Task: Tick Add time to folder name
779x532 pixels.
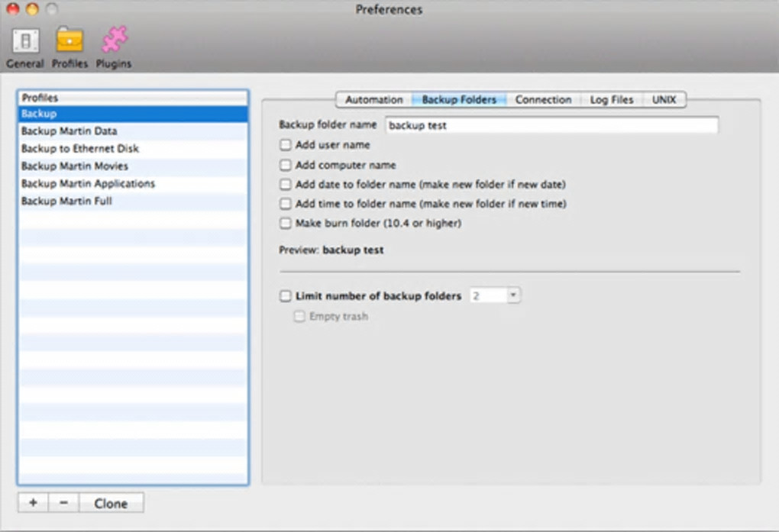Action: pyautogui.click(x=285, y=204)
